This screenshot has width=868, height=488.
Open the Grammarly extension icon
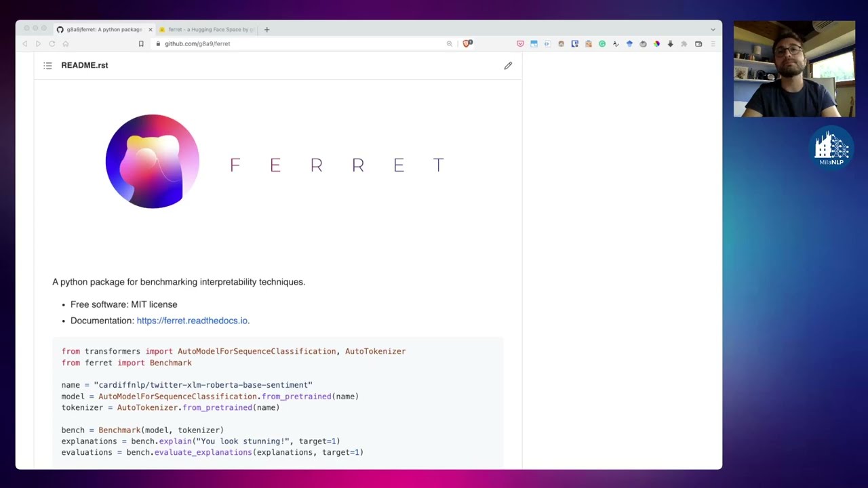pyautogui.click(x=602, y=43)
